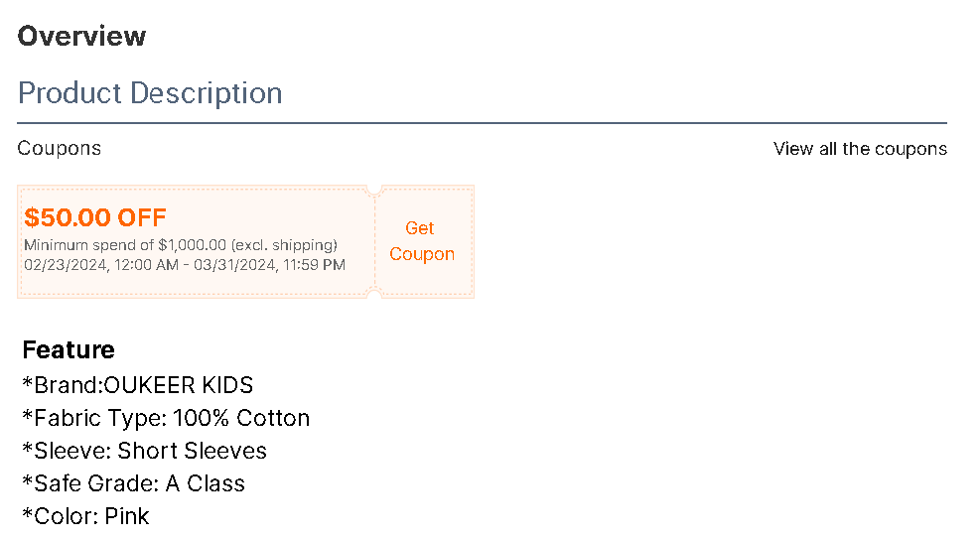Click the $50.00 OFF coupon amount
Viewport: 980px width, 541px height.
[x=95, y=217]
